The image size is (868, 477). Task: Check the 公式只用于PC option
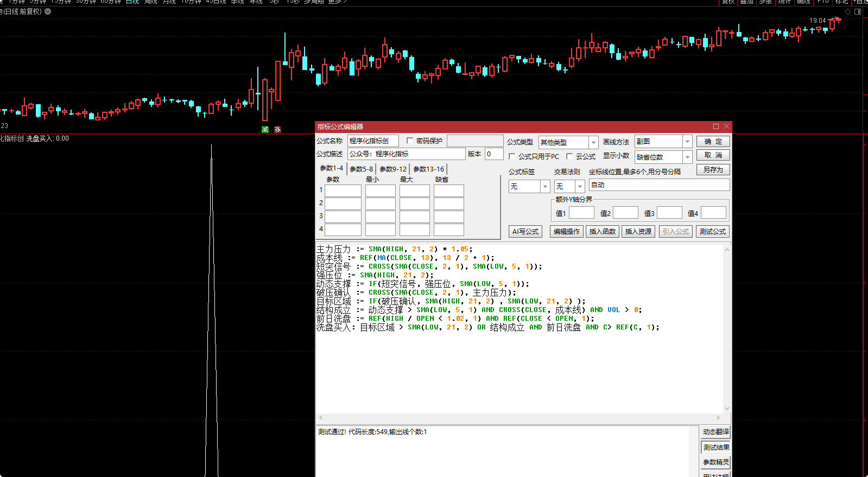pyautogui.click(x=512, y=156)
